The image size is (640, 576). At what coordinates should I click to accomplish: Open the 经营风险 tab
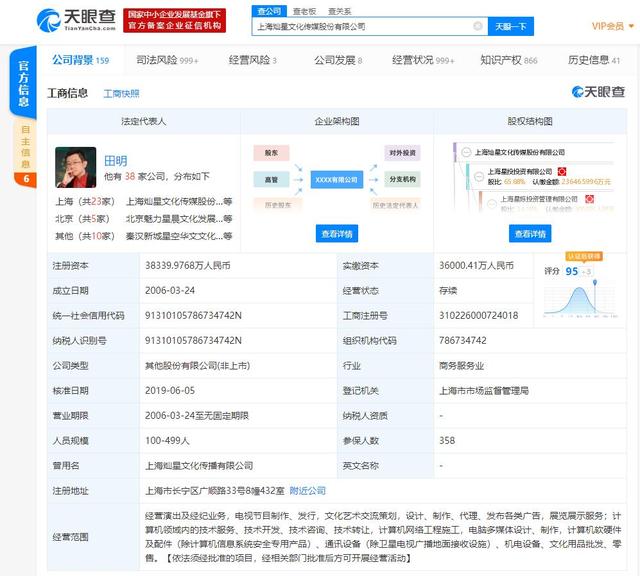[253, 60]
